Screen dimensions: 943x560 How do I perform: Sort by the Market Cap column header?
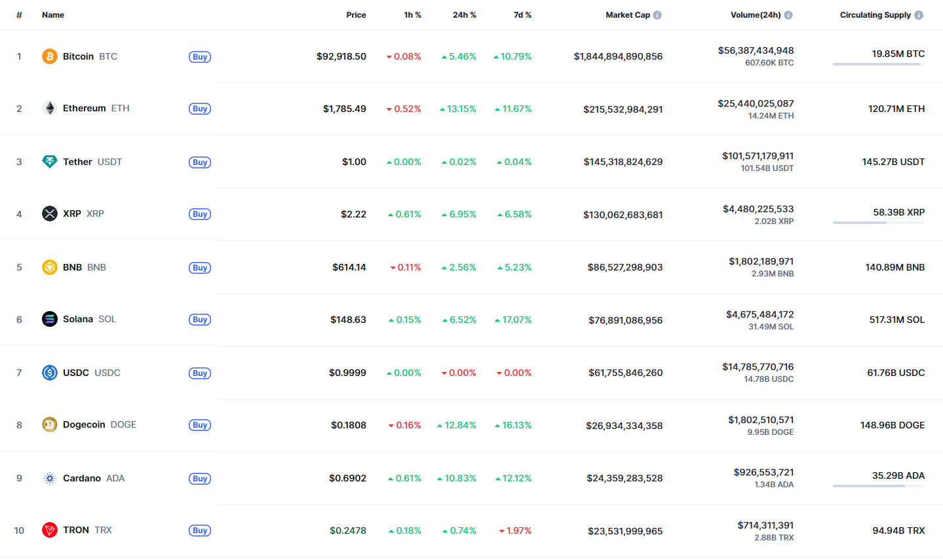click(x=628, y=15)
